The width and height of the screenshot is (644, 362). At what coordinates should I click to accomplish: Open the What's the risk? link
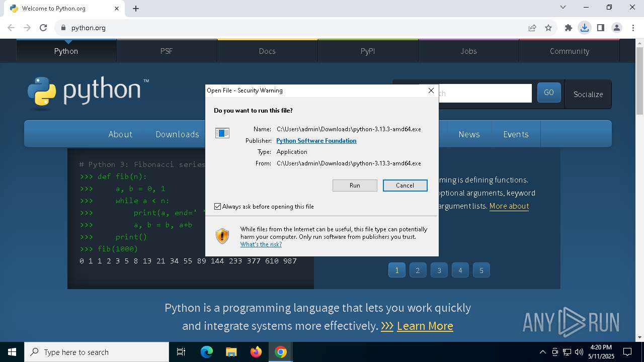pyautogui.click(x=261, y=244)
